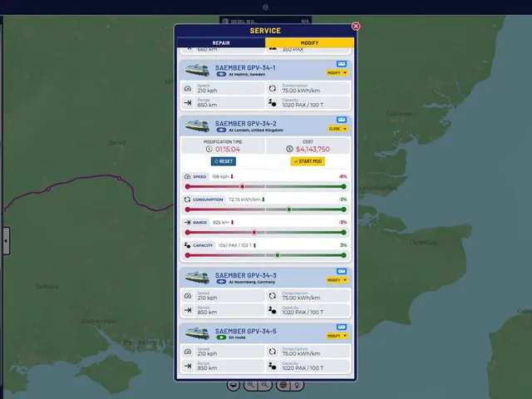532x399 pixels.
Task: Expand Modify dropdown for Saember GPV-34-1
Action: (x=337, y=72)
